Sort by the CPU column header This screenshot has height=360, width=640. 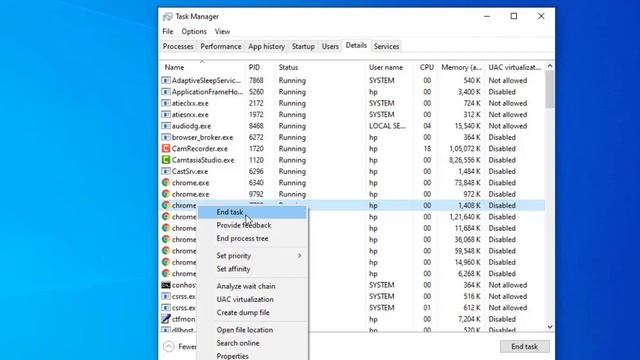coord(426,67)
